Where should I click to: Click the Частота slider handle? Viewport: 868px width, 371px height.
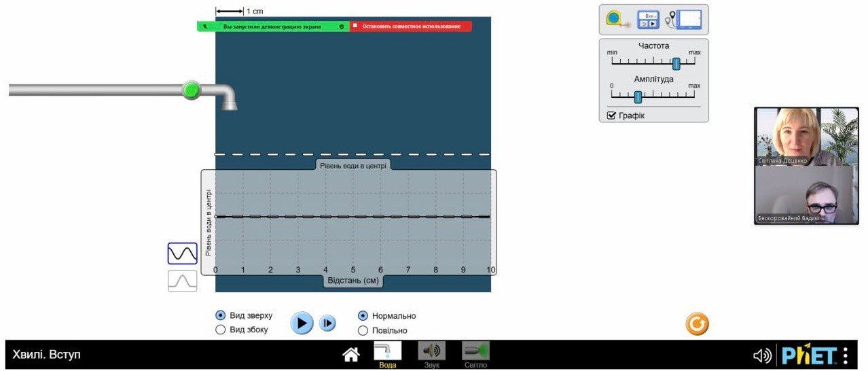tap(676, 63)
